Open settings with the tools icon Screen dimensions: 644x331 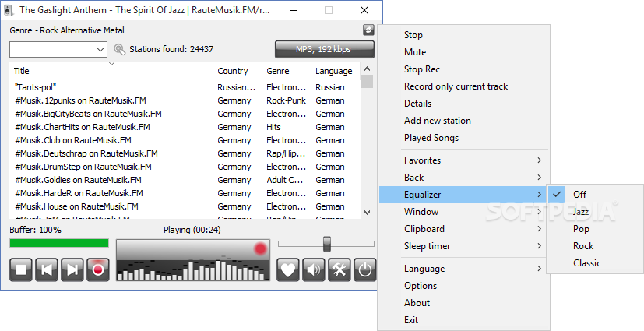click(x=340, y=269)
